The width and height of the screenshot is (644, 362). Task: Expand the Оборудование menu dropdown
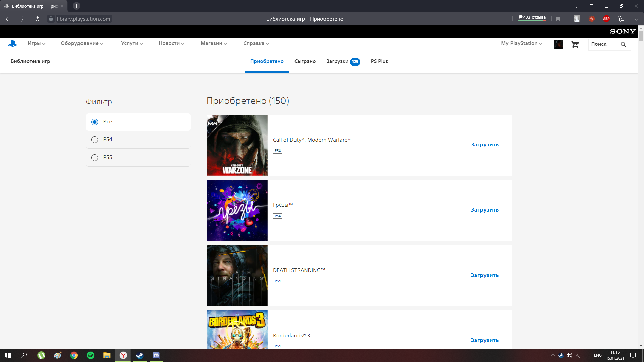point(82,43)
